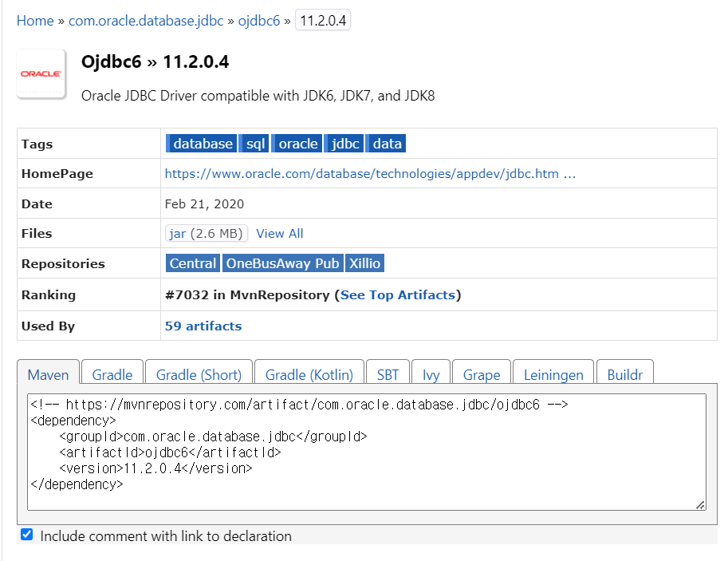Screen dimensions: 728x561
Task: Select the data tag
Action: (x=386, y=144)
